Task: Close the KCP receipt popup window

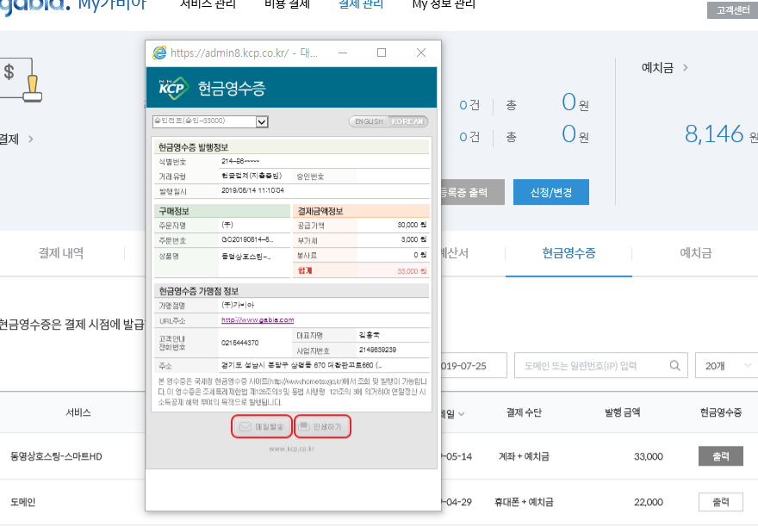Action: pos(421,53)
